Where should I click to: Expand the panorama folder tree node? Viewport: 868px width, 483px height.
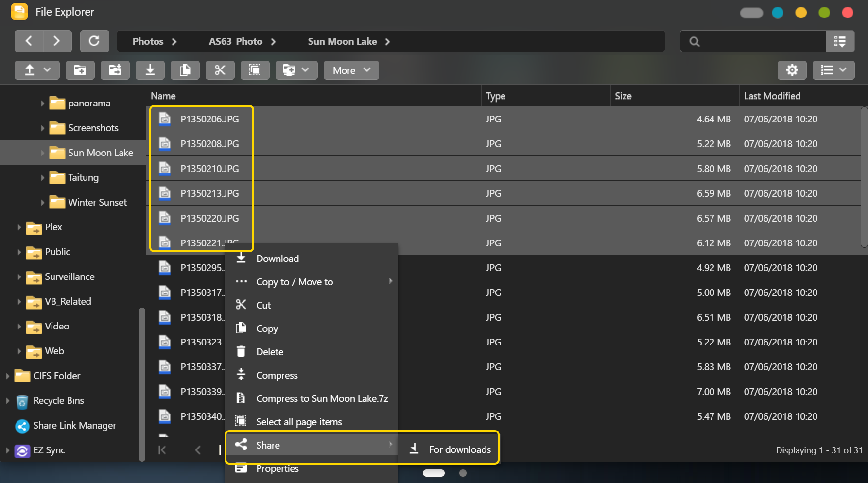[x=42, y=103]
